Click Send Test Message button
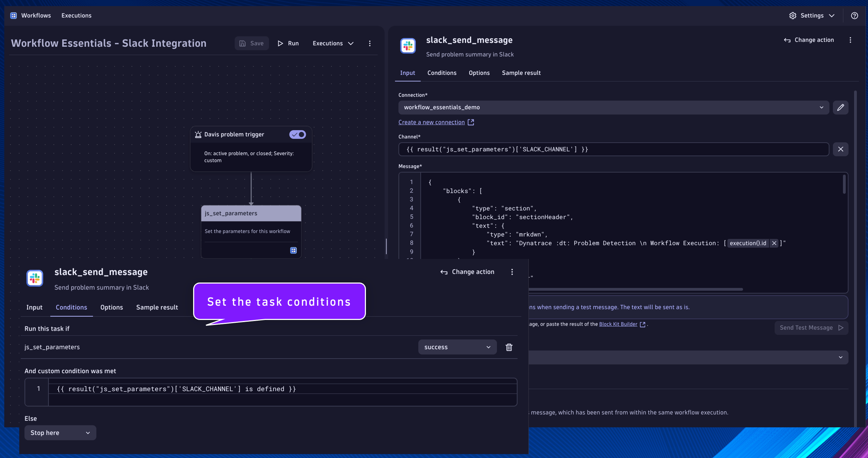This screenshot has width=868, height=458. click(811, 328)
